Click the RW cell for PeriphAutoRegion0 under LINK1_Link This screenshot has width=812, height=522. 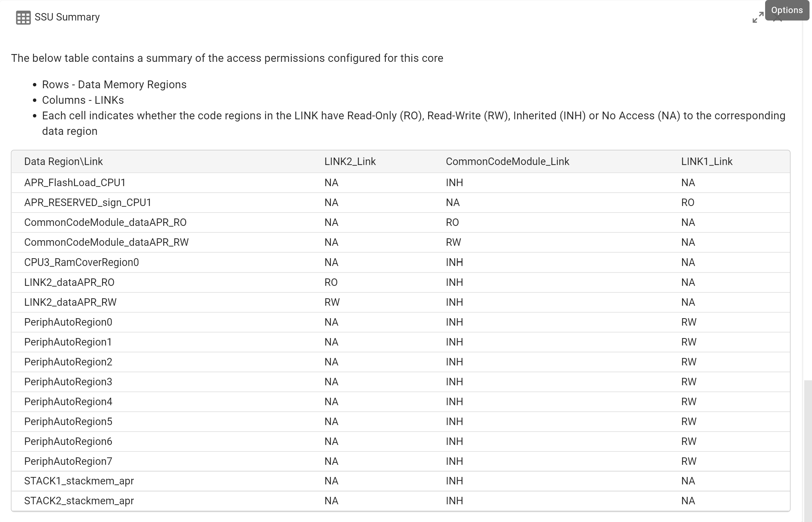[x=689, y=322]
